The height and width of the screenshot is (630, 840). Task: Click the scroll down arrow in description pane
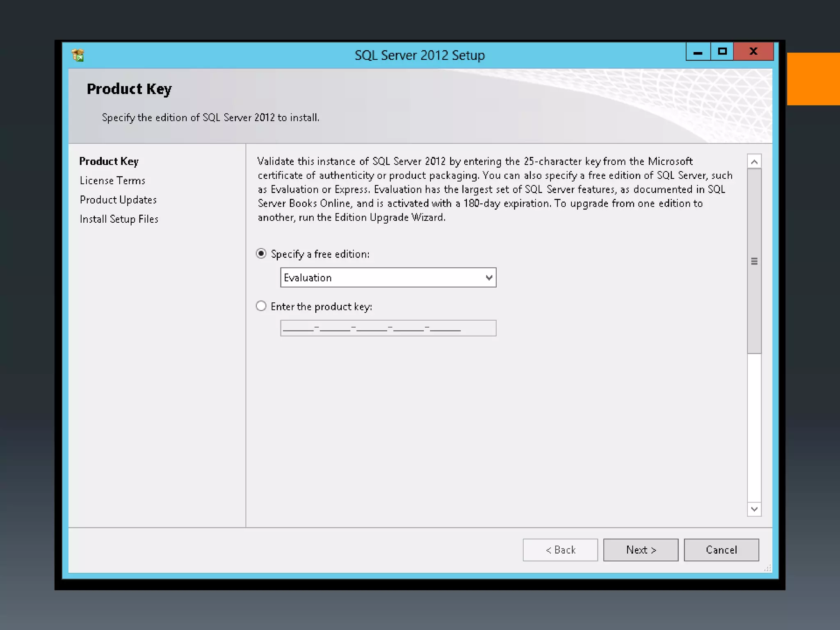(754, 509)
